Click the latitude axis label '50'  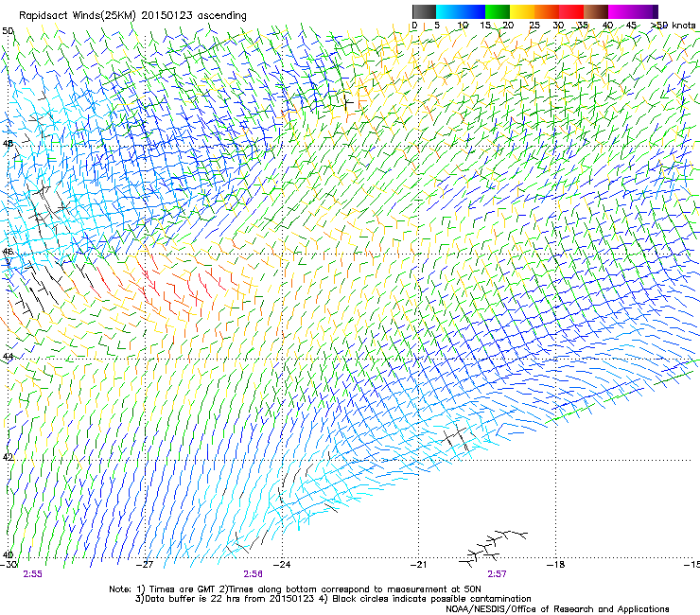point(8,31)
